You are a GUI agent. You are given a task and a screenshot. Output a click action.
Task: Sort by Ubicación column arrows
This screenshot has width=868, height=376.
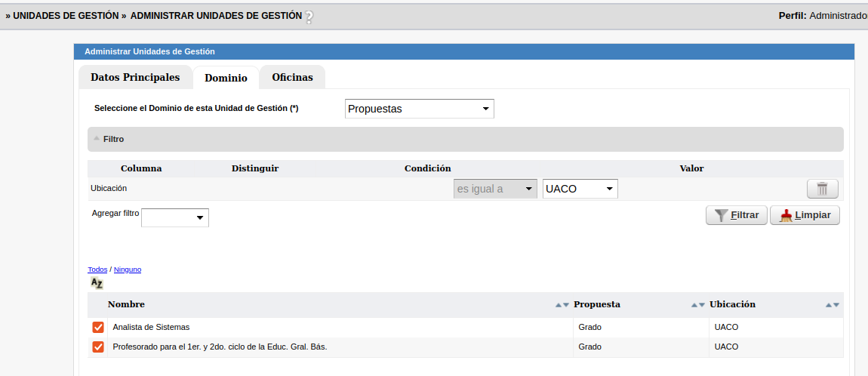(x=832, y=305)
